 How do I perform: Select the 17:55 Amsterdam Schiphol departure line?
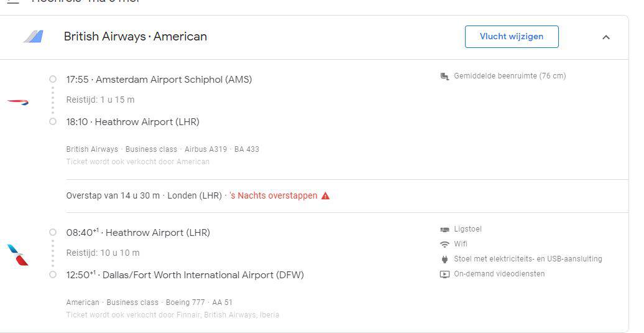[159, 80]
